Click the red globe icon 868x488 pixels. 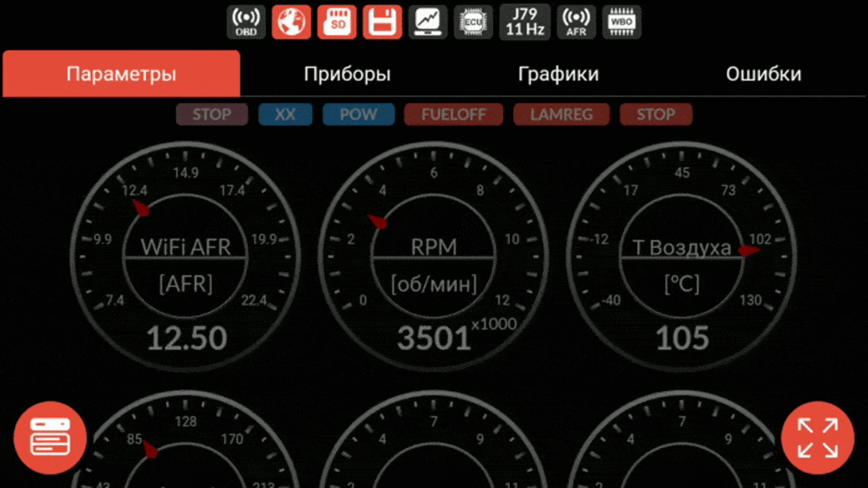coord(292,22)
